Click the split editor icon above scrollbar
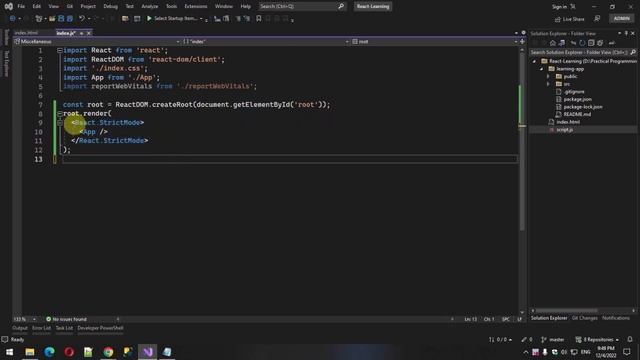The image size is (640, 360). [522, 42]
